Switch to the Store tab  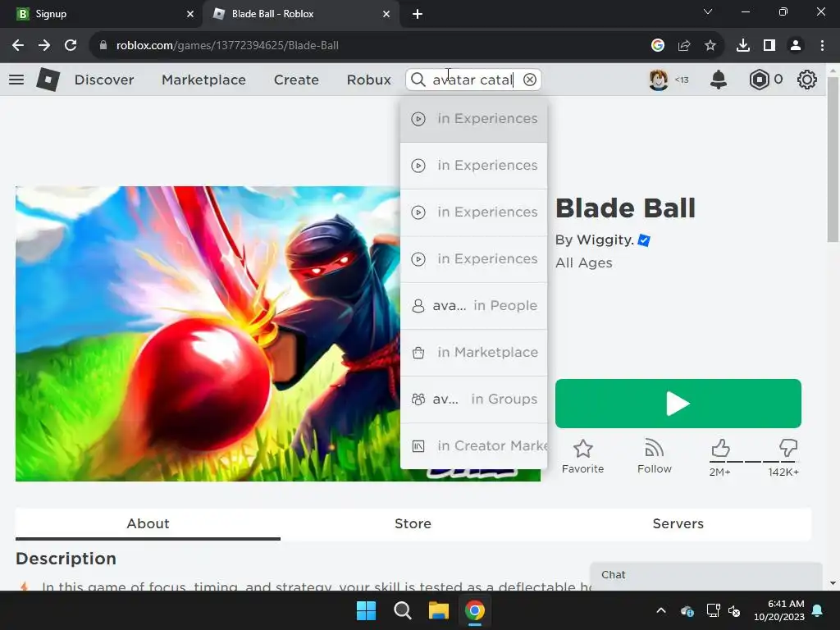pos(413,524)
